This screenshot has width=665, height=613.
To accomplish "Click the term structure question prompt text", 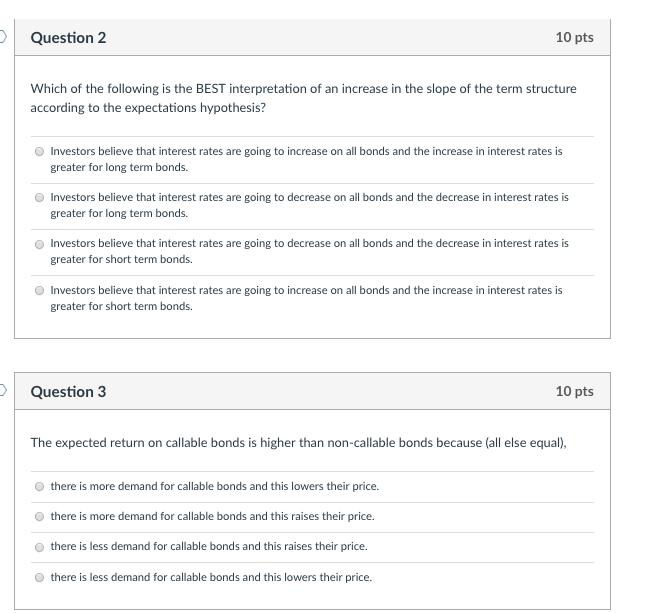I will (x=303, y=98).
